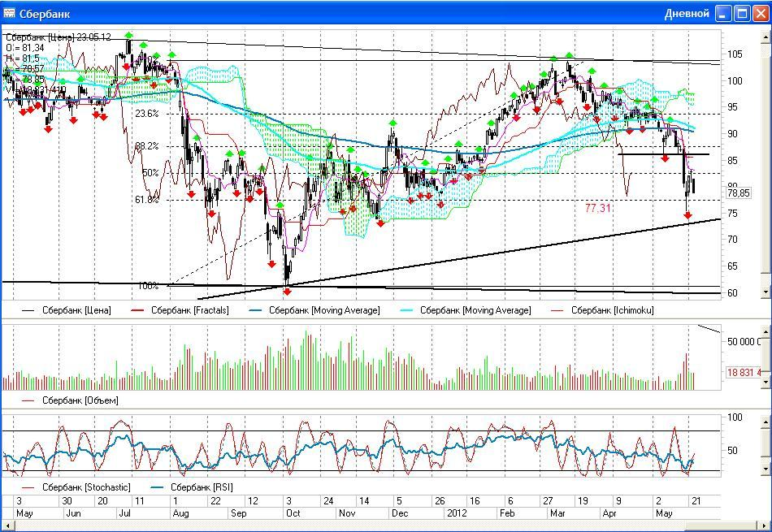Click the Сбербанк [Цена] 23.05.12 info header
Viewport: 772px width, 532px height.
pos(59,37)
